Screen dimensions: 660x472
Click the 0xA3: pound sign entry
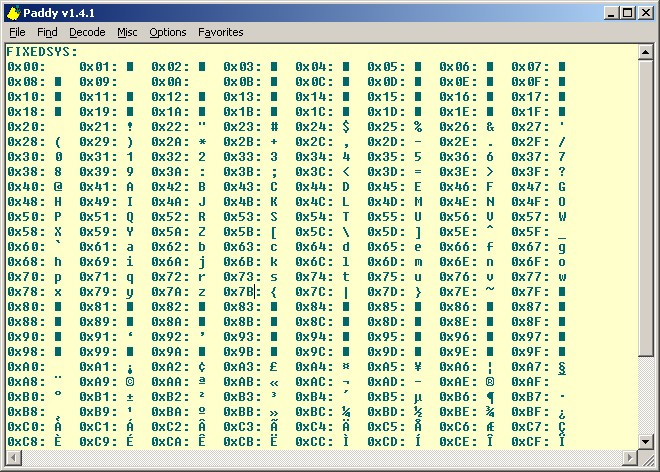click(250, 367)
